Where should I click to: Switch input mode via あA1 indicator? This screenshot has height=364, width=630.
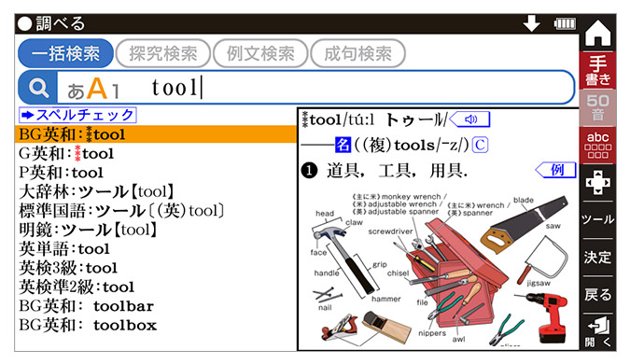pos(93,89)
